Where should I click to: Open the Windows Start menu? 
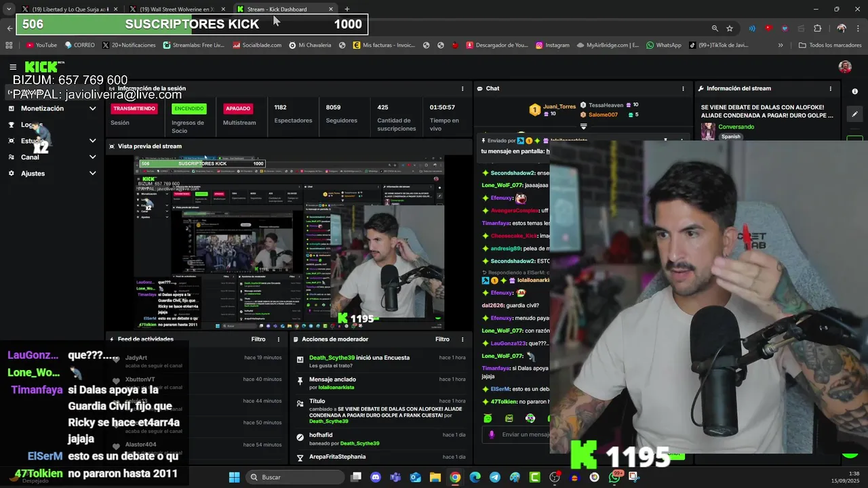point(234,477)
